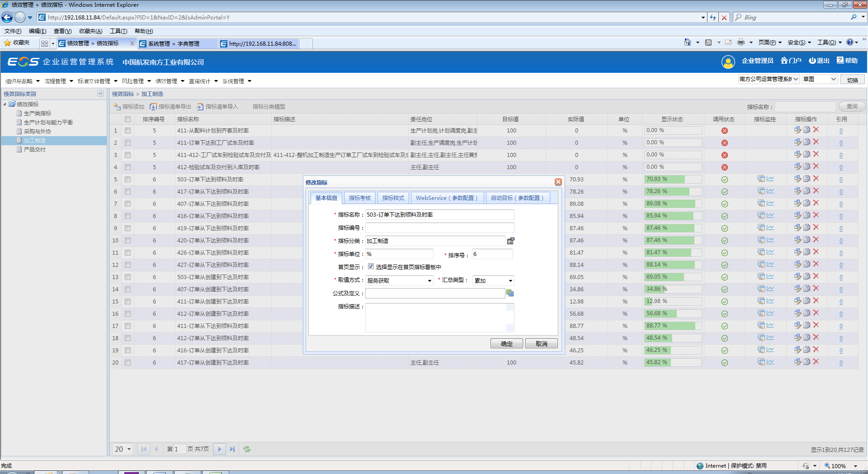868x474 pixels.
Task: Click 切换 switch button
Action: pos(853,80)
